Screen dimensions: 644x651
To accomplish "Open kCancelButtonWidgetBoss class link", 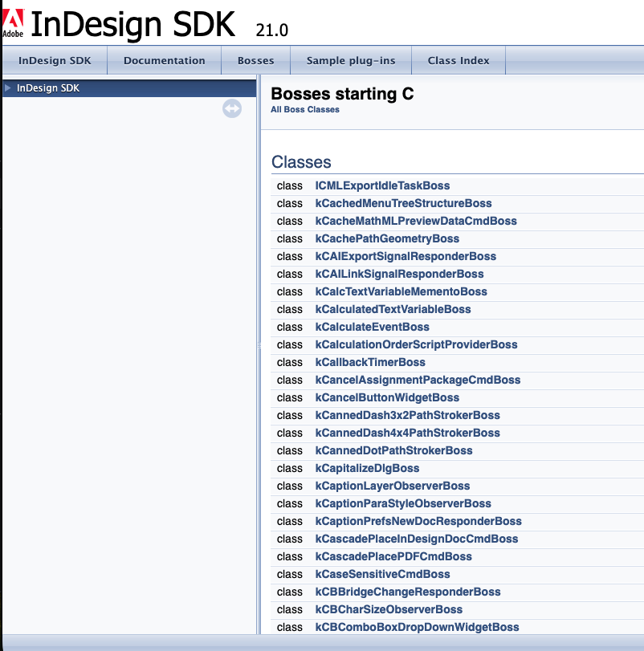I will (x=387, y=397).
